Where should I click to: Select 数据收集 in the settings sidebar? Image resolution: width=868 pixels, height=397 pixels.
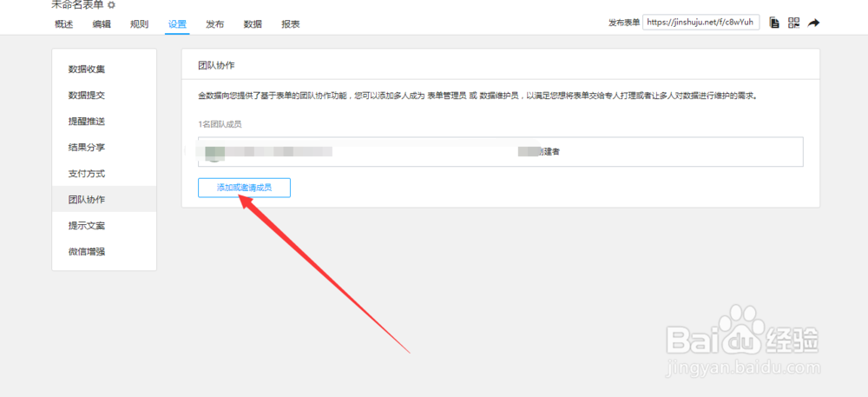click(104, 69)
